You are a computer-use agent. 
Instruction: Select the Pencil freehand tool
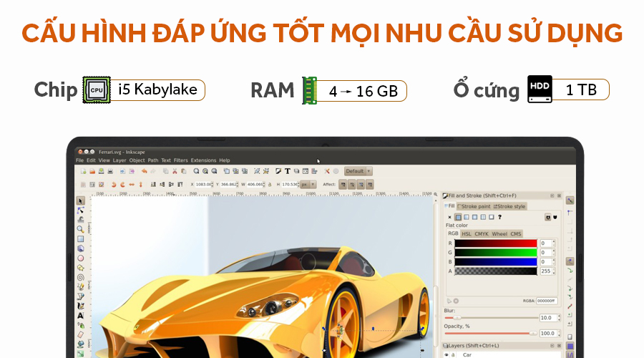pyautogui.click(x=80, y=287)
